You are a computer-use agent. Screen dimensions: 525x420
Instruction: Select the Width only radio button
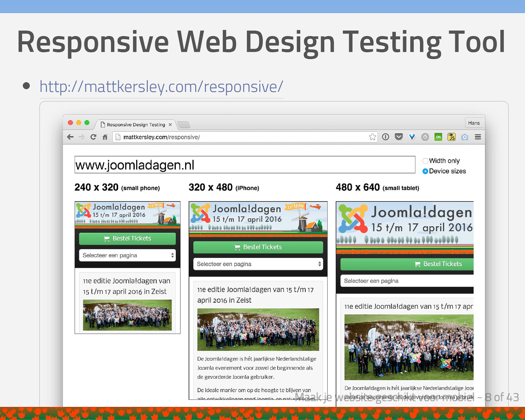425,161
